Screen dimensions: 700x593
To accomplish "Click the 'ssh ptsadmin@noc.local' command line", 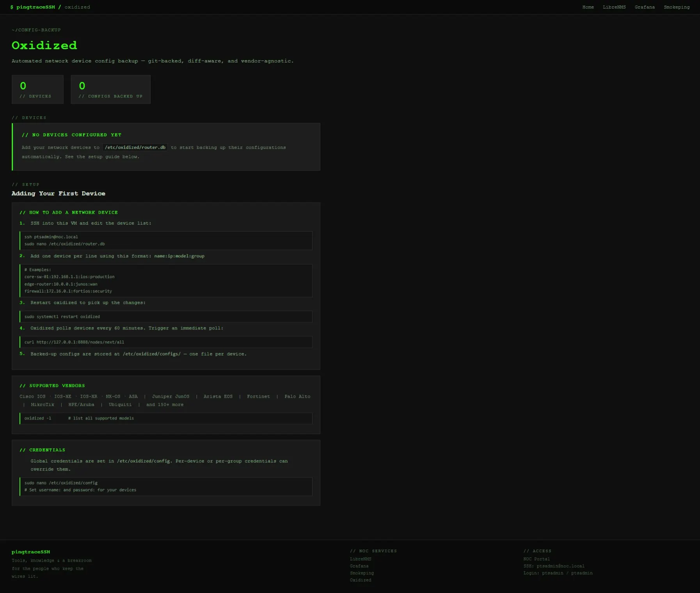I will [51, 237].
